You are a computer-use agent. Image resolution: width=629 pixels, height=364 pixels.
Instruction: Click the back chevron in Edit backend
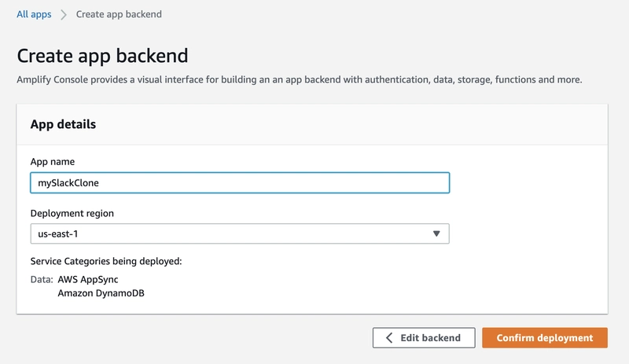point(389,337)
